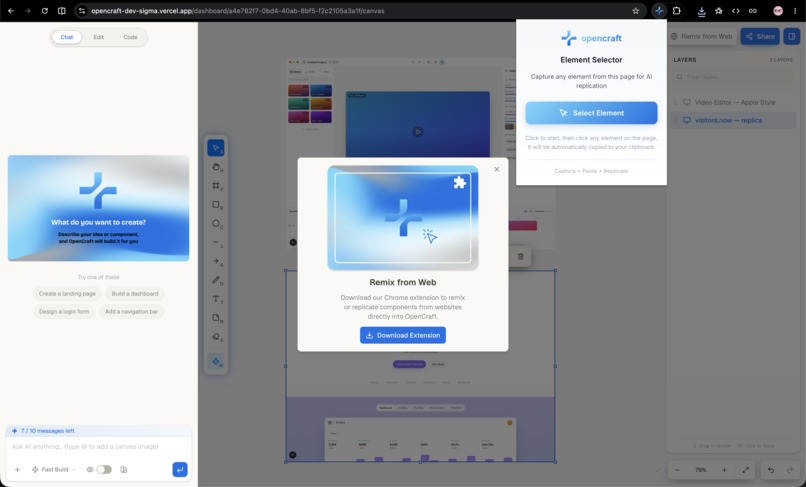Click the angle brackets extension icon
806x487 pixels.
pyautogui.click(x=736, y=11)
